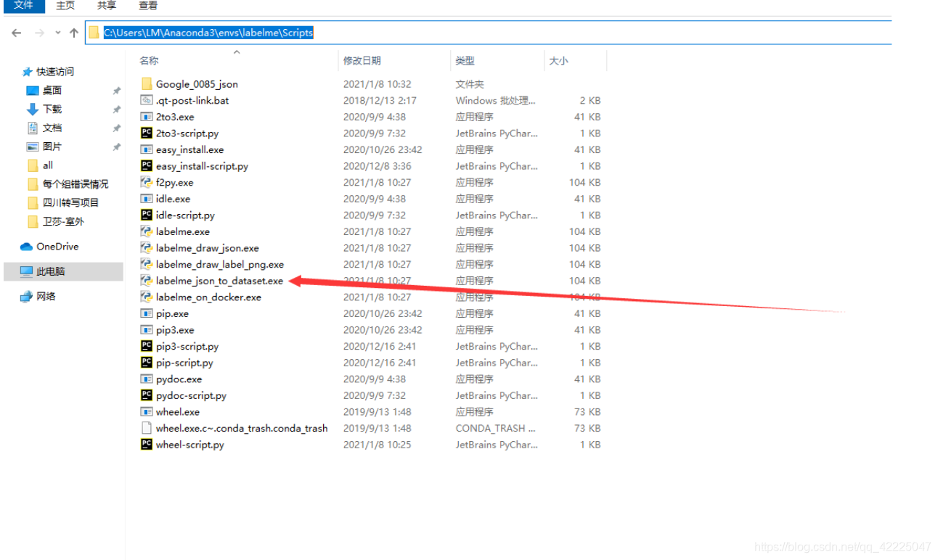
Task: Select the idle.exe file icon
Action: point(147,199)
